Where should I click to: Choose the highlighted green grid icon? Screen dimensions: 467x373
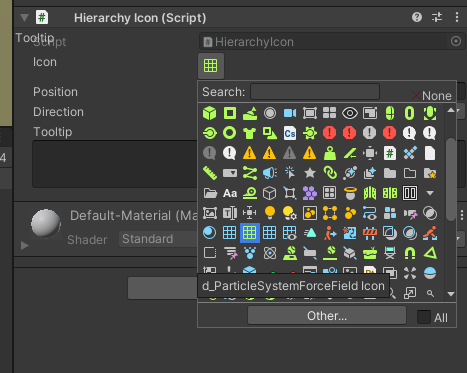click(x=250, y=233)
